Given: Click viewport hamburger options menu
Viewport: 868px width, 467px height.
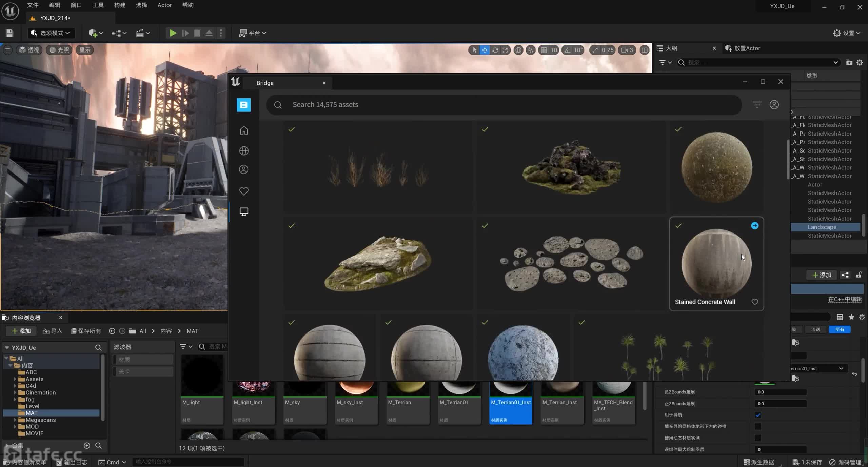Looking at the screenshot, I should click(x=7, y=50).
